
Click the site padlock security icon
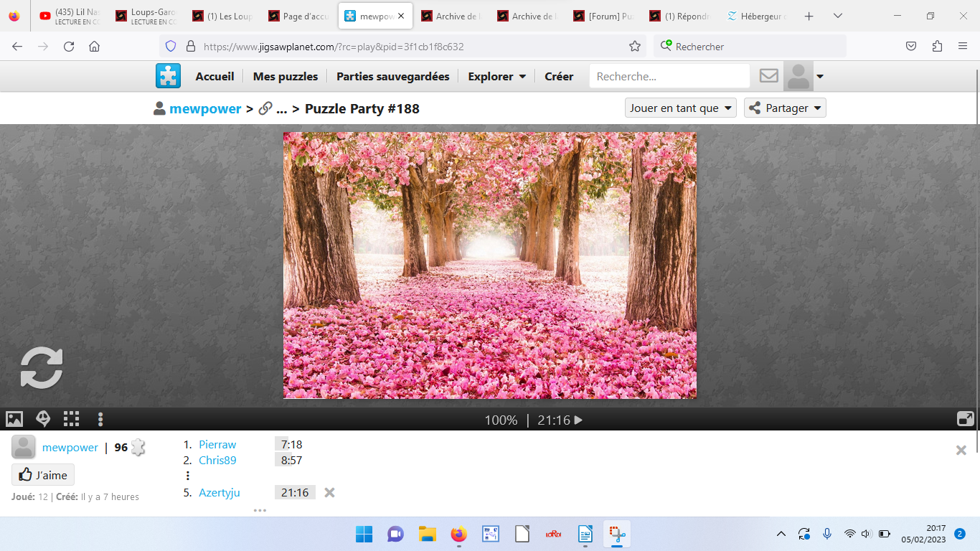pos(191,46)
